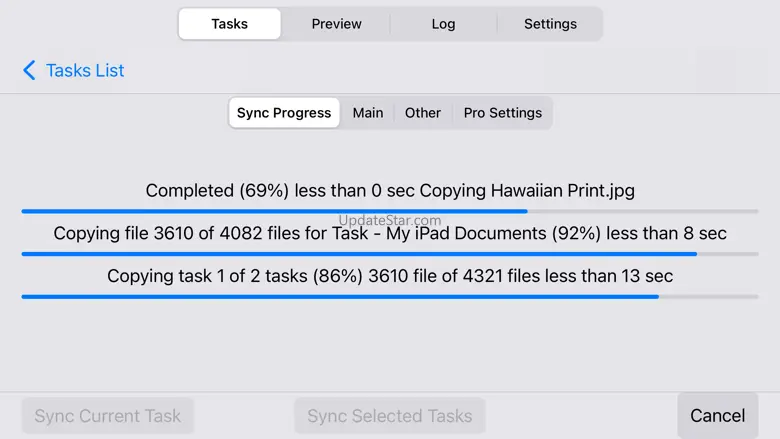The height and width of the screenshot is (439, 780).
Task: Switch to the Main segment
Action: (x=368, y=113)
